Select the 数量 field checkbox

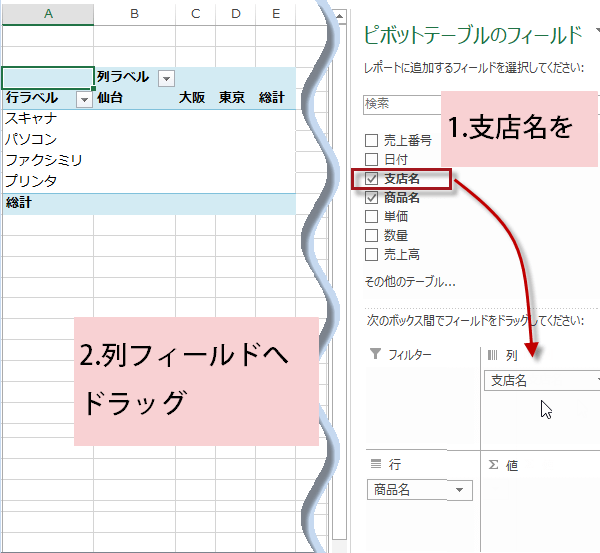coord(372,235)
